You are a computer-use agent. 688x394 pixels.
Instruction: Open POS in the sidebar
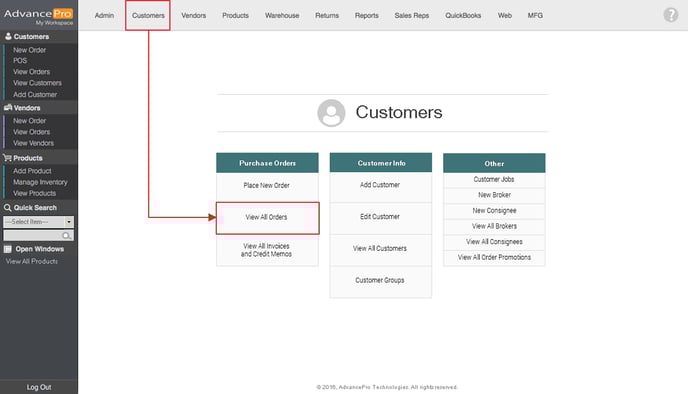click(20, 61)
